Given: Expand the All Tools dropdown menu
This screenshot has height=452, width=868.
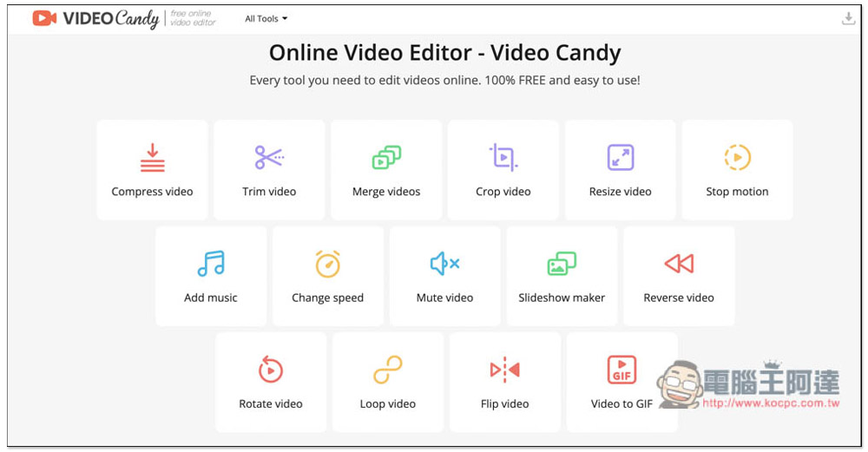Looking at the screenshot, I should point(266,18).
